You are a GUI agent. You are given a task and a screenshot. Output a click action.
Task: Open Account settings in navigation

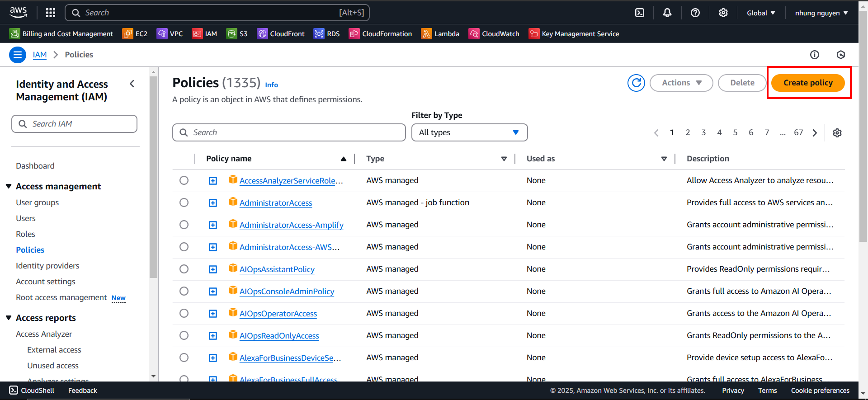click(x=46, y=282)
